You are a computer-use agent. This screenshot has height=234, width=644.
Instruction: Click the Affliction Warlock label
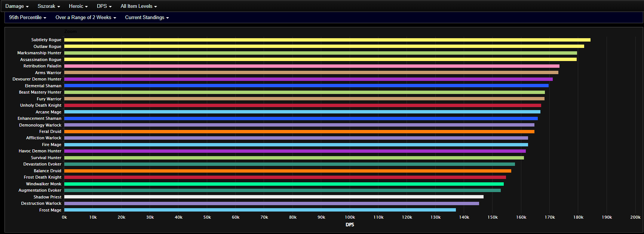[x=43, y=138]
